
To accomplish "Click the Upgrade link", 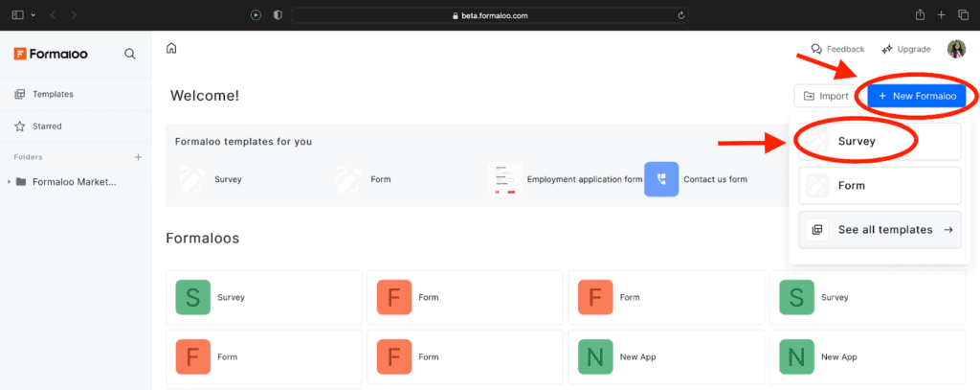I will 905,49.
